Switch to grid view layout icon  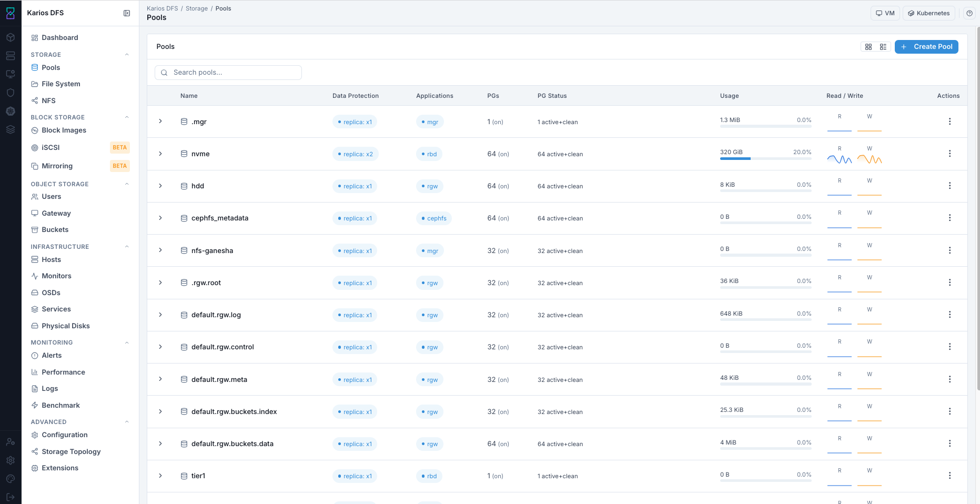coord(868,47)
